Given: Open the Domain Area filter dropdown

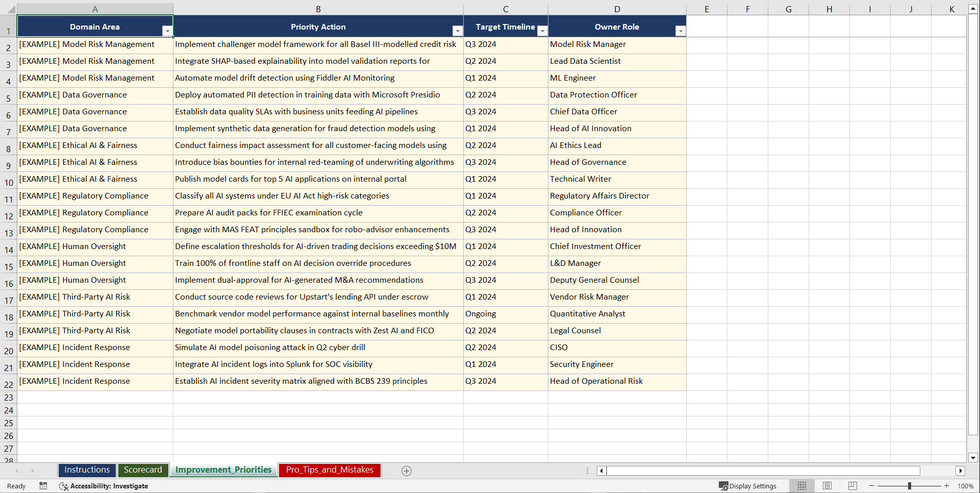Looking at the screenshot, I should pyautogui.click(x=168, y=31).
